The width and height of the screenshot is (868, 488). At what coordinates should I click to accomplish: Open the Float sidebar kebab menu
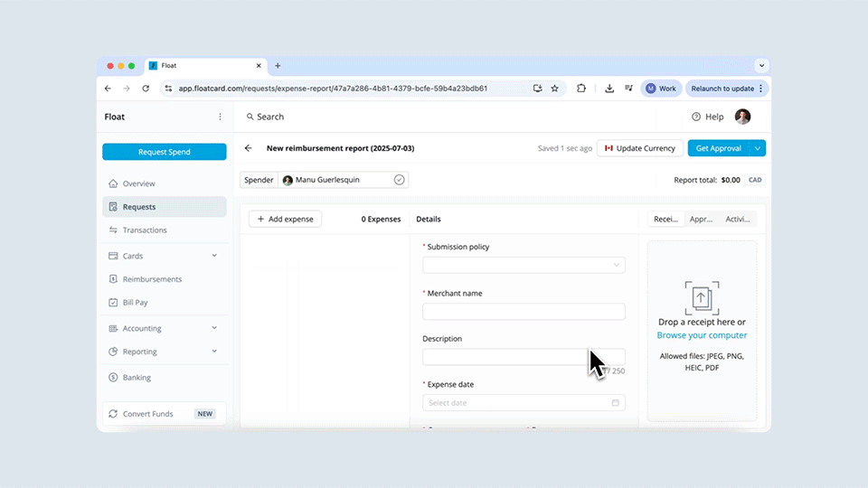220,117
